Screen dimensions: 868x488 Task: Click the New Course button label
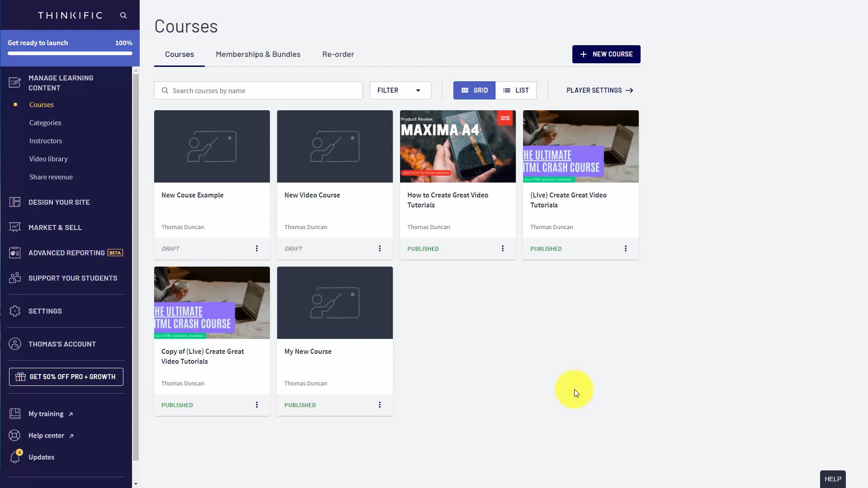coord(613,54)
